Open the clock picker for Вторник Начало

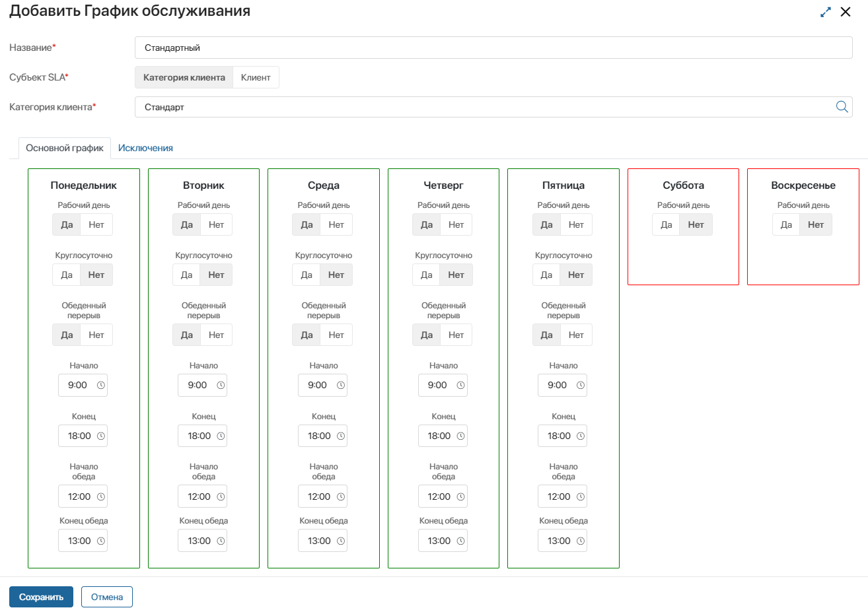pyautogui.click(x=221, y=386)
